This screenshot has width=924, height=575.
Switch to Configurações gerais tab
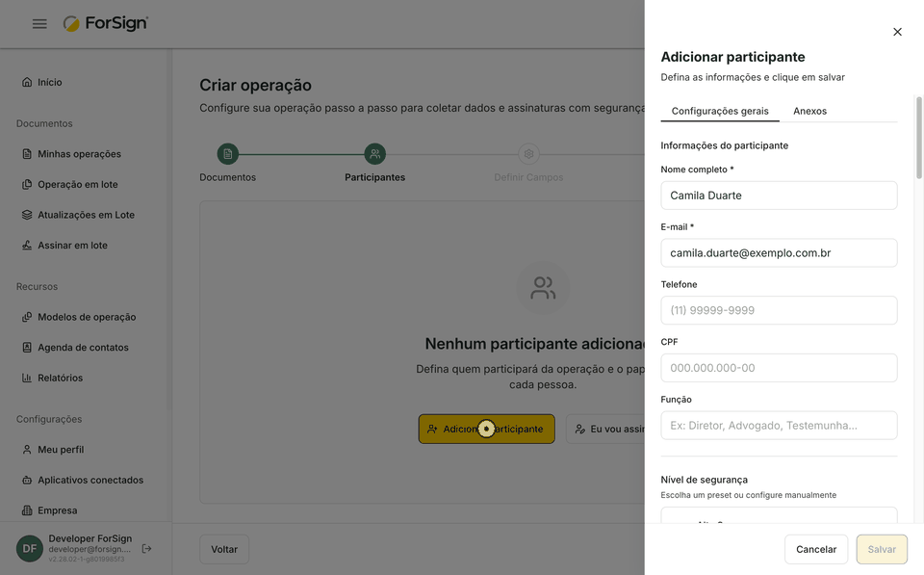(720, 111)
